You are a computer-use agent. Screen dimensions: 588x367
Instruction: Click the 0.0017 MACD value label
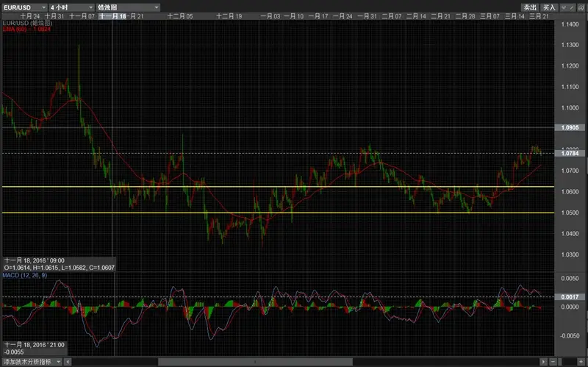pos(570,297)
